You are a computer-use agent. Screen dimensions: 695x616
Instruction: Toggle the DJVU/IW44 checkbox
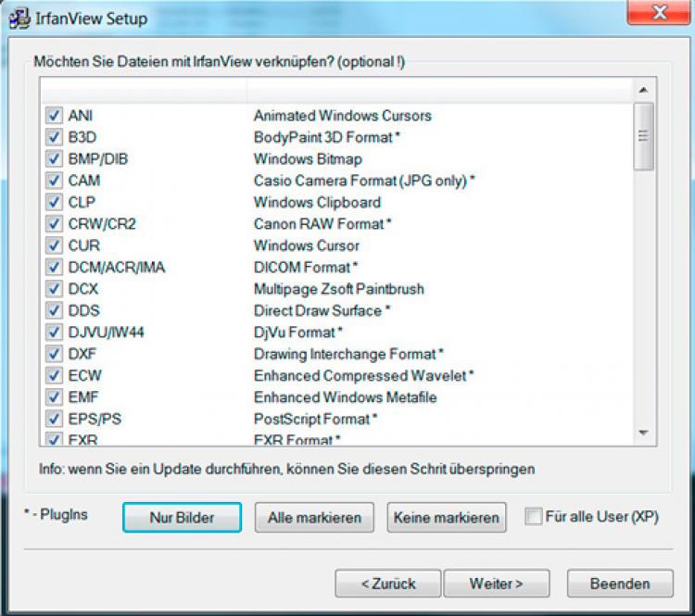coord(54,333)
